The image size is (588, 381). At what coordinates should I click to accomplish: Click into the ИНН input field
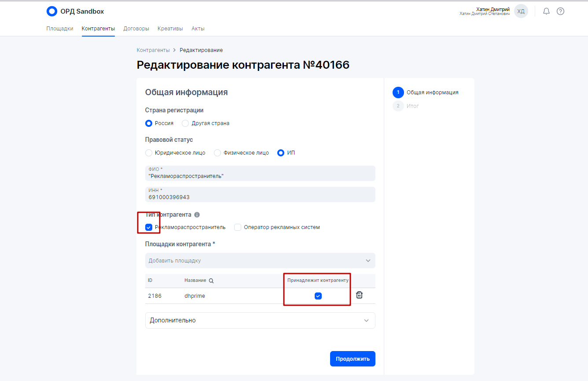point(260,197)
